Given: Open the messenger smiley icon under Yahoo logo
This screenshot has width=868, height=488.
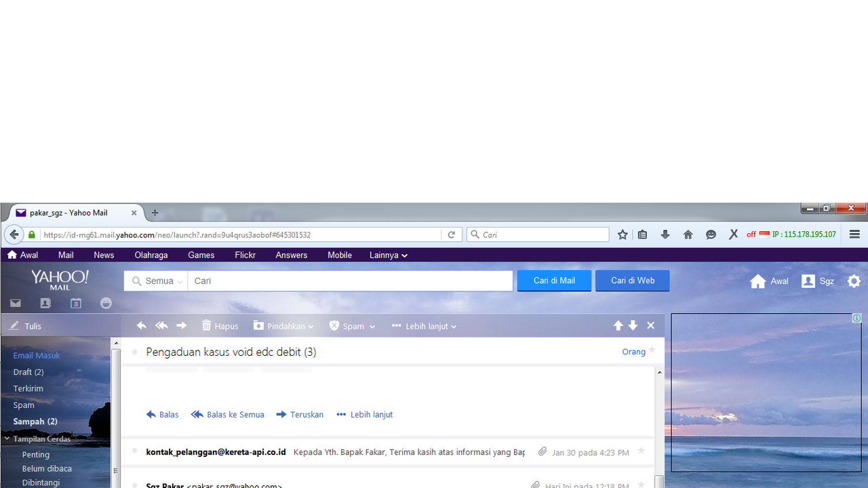Looking at the screenshot, I should click(x=106, y=303).
